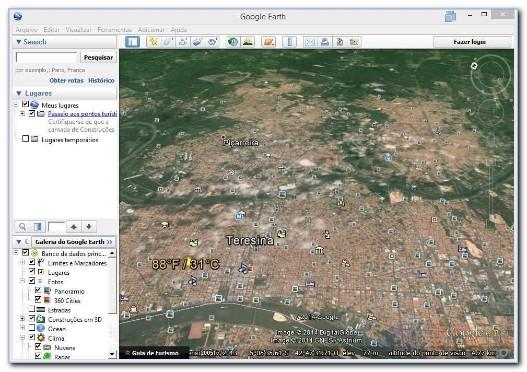The width and height of the screenshot is (527, 372).
Task: Click the Save Image toolbar icon
Action: pos(339,42)
